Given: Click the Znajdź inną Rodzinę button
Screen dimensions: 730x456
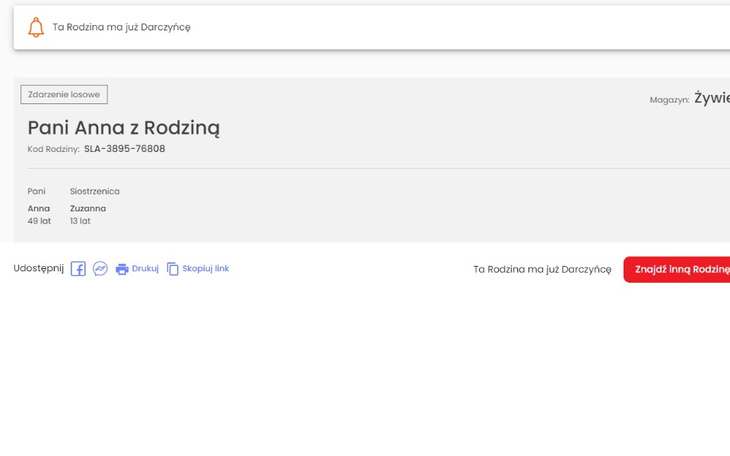Looking at the screenshot, I should pyautogui.click(x=679, y=269).
